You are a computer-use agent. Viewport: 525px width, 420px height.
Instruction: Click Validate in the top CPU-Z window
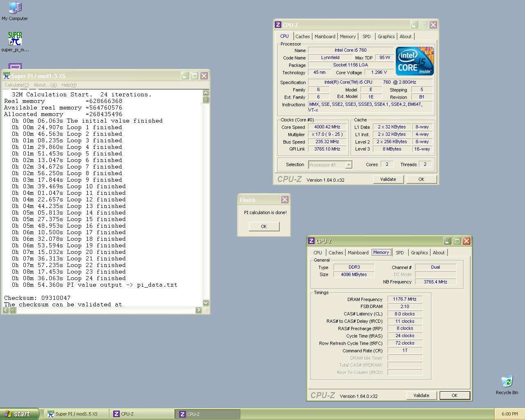click(388, 179)
